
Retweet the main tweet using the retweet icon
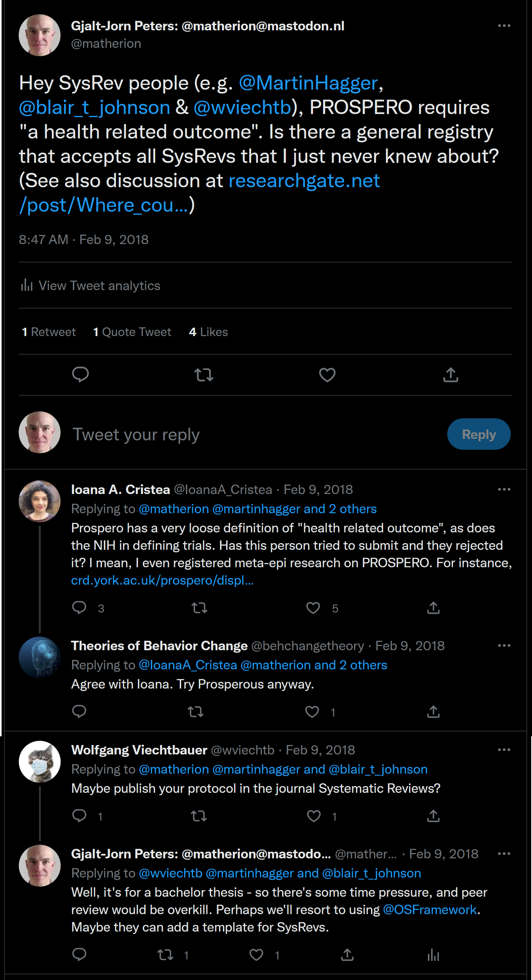point(204,374)
